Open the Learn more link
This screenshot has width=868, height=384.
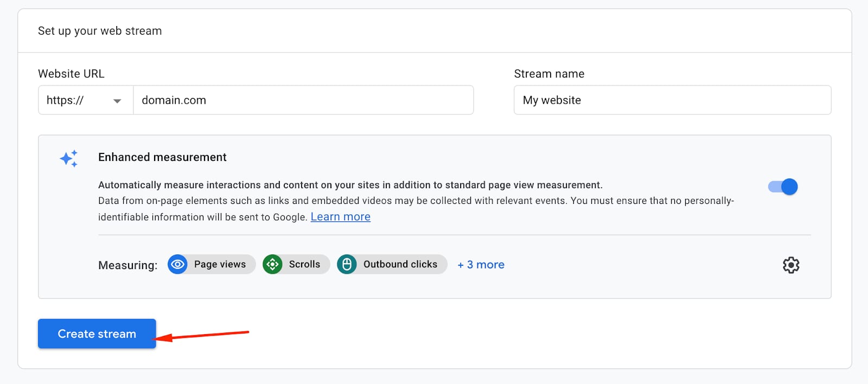340,217
